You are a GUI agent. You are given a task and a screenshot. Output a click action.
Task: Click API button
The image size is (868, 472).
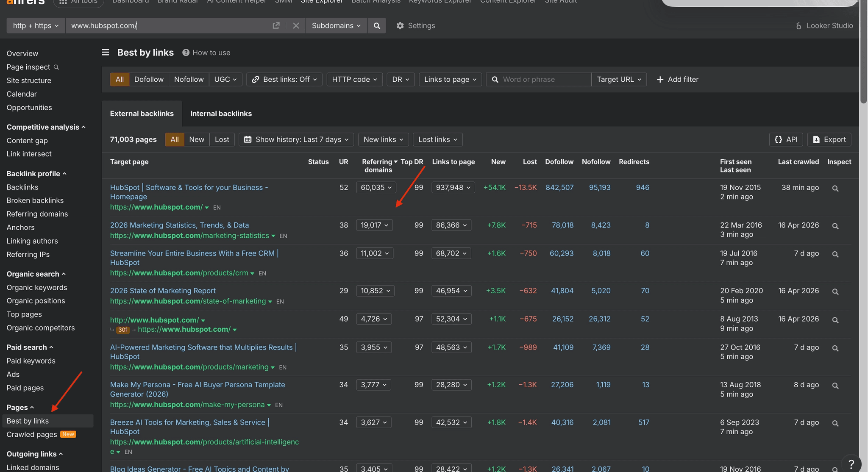(786, 139)
